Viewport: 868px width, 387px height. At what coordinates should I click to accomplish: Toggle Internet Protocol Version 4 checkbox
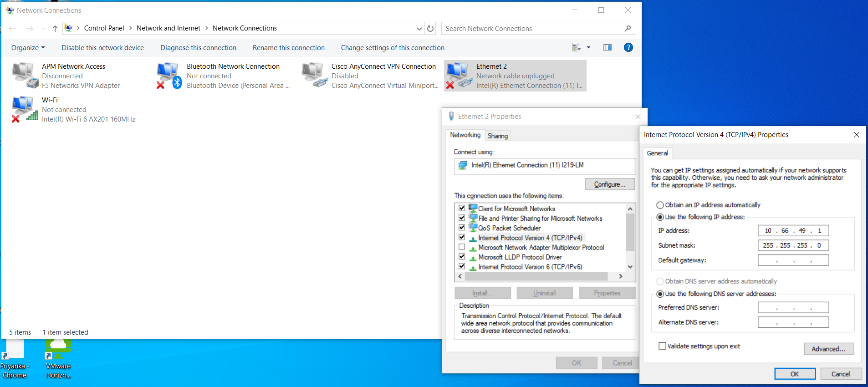coord(462,237)
